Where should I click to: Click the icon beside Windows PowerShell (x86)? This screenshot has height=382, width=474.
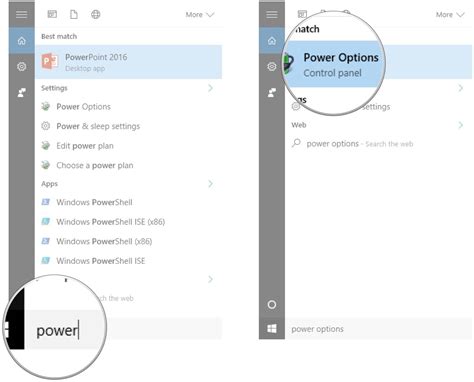[46, 241]
